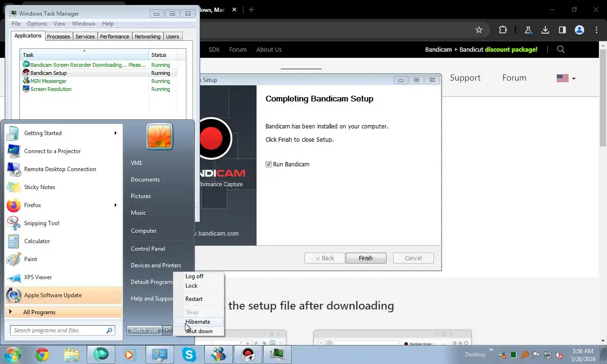Open Task Manager Options menu
The width and height of the screenshot is (607, 364).
37,24
